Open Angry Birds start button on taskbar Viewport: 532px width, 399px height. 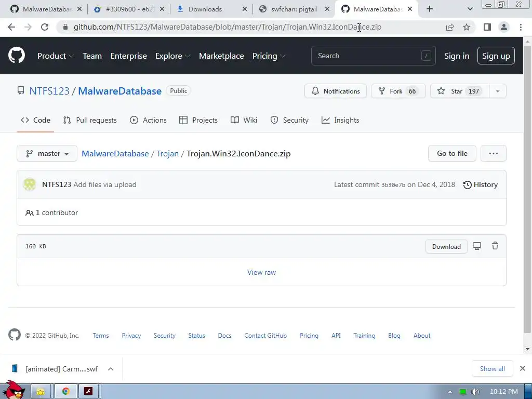coord(14,390)
